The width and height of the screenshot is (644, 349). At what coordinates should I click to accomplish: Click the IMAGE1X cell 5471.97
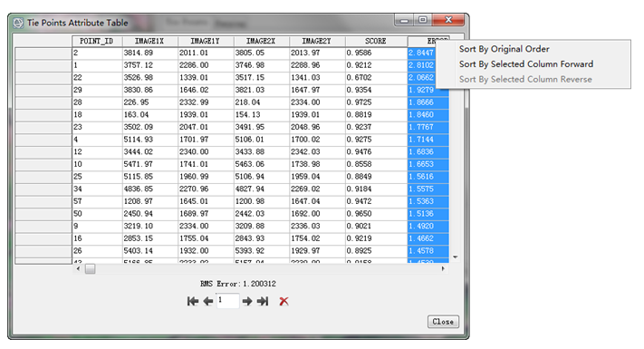coord(150,164)
